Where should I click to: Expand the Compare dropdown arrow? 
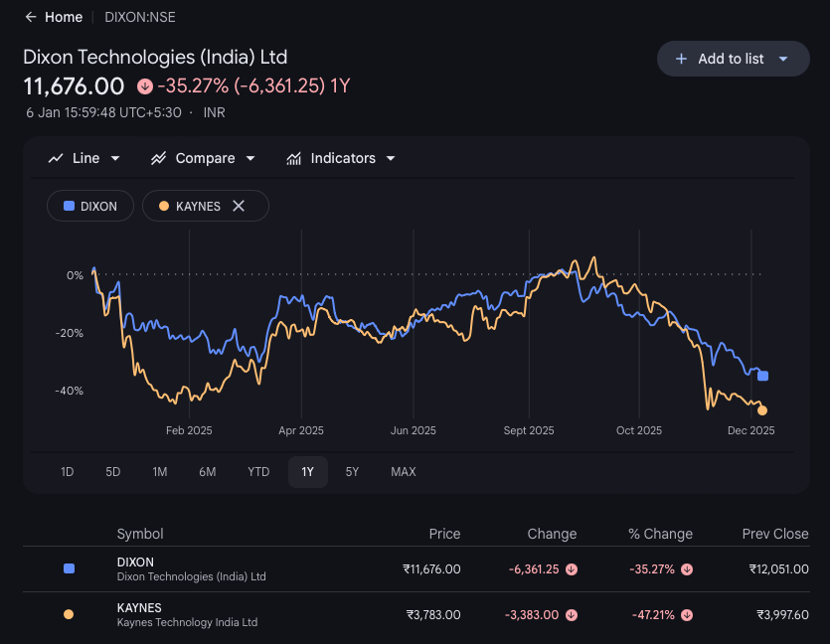[x=250, y=158]
